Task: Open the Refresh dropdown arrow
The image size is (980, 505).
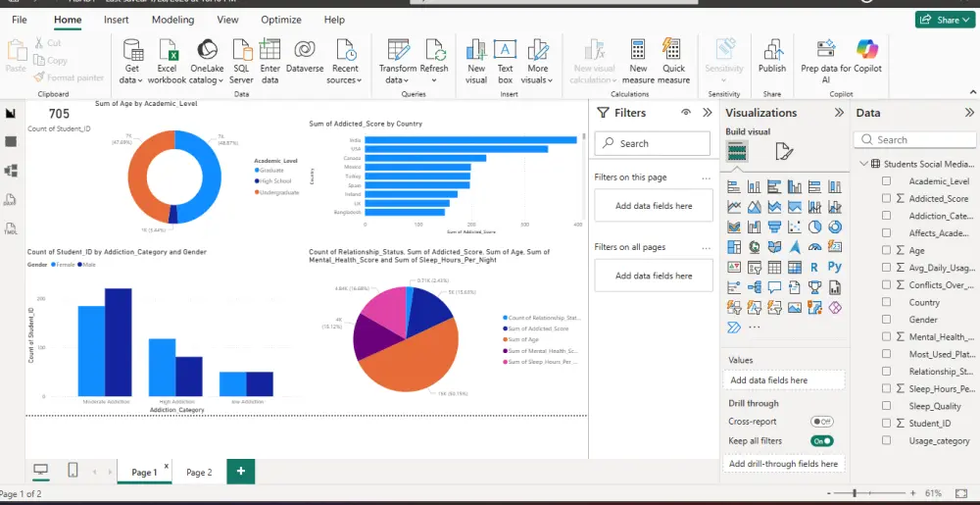Action: tap(434, 80)
